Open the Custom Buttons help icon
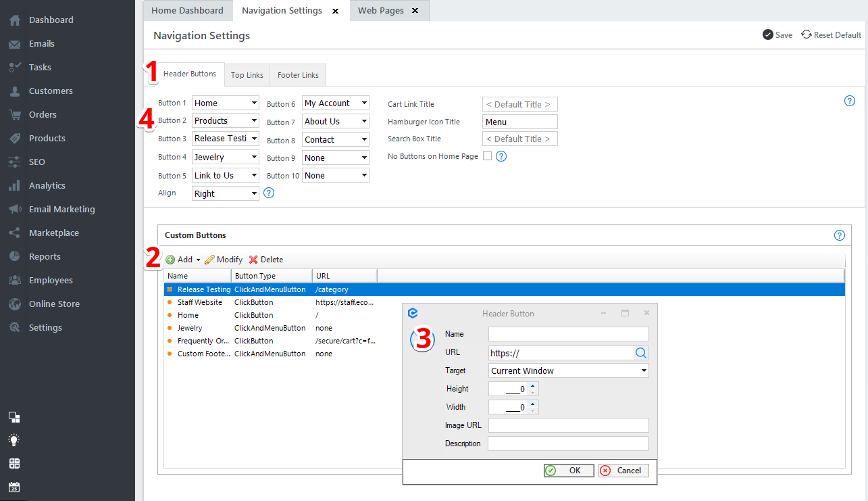Image resolution: width=868 pixels, height=501 pixels. [x=840, y=235]
